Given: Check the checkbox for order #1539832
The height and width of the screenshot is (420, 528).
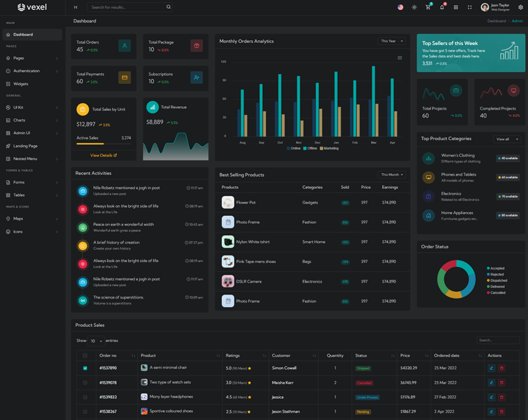Looking at the screenshot, I should tap(84, 397).
